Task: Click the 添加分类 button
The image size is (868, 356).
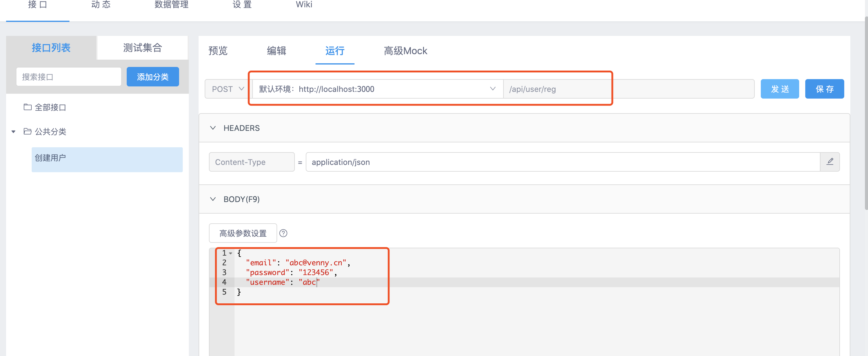Action: click(153, 76)
